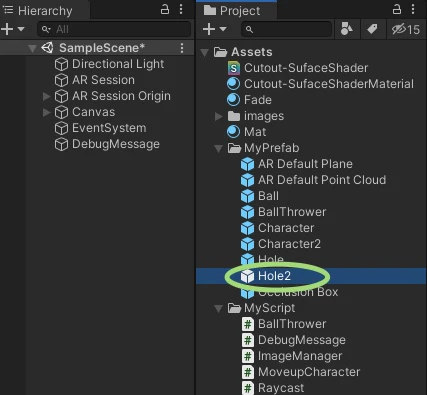The height and width of the screenshot is (395, 427).
Task: Select the 'Cutout-SufaceShaderMaterial' asset name
Action: (329, 84)
